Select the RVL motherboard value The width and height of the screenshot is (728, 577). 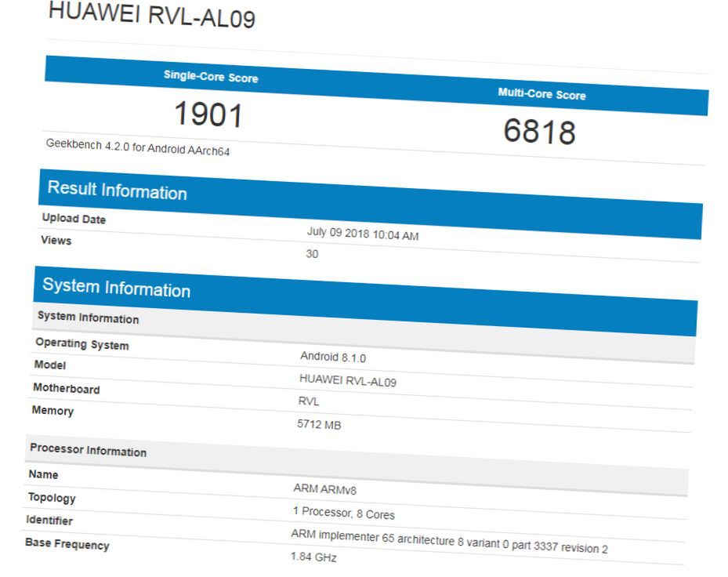[309, 401]
